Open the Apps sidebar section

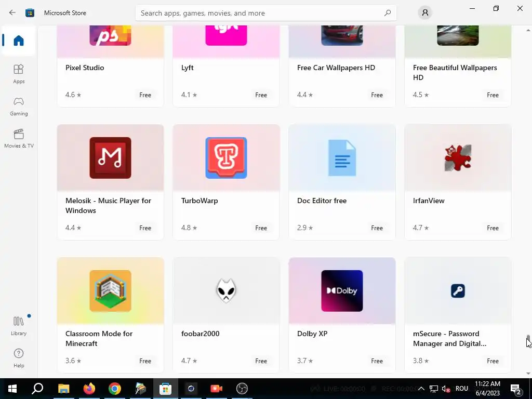pos(19,74)
